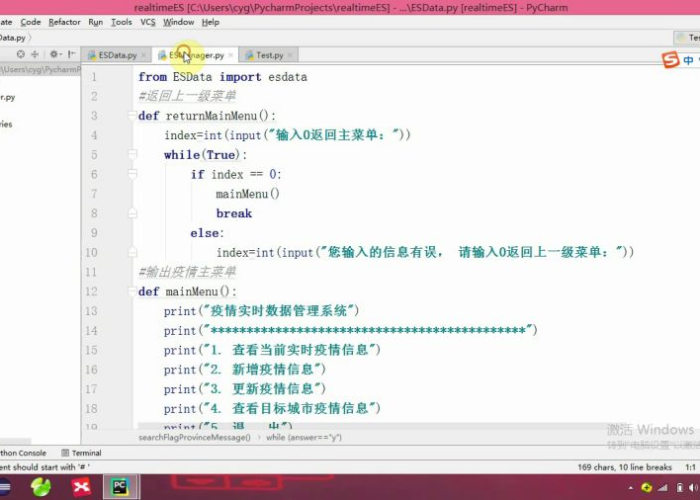This screenshot has height=500, width=700.
Task: Click the Sogou input method S icon
Action: (670, 59)
